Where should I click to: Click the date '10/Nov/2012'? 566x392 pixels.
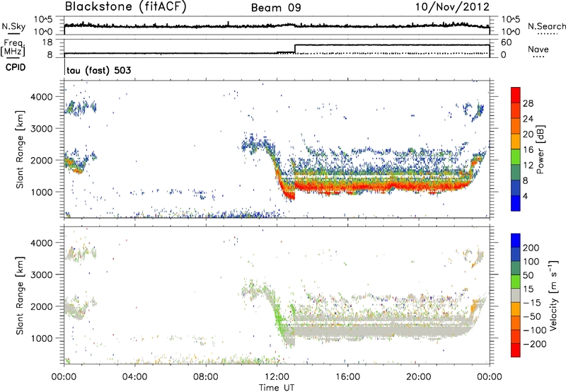pyautogui.click(x=452, y=7)
